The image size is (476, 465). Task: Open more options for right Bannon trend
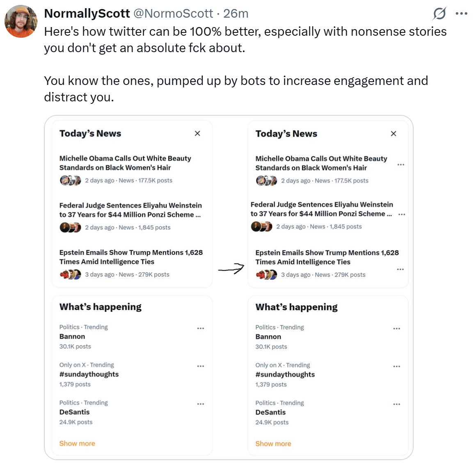coord(397,329)
